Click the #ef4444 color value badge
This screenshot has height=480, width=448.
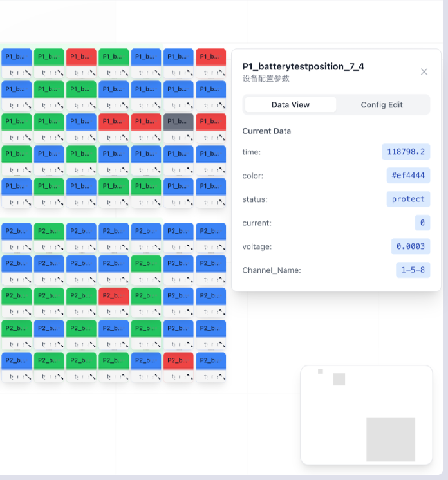[408, 176]
